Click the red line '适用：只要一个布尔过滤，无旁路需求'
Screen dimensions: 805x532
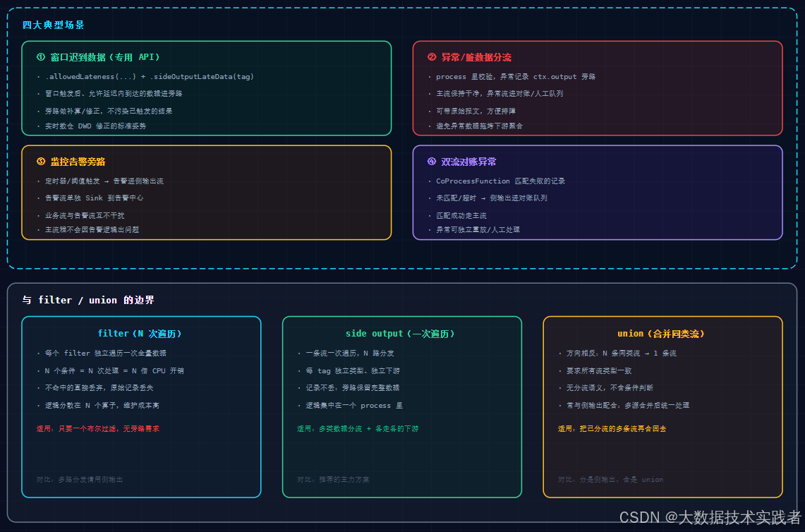tap(97, 428)
